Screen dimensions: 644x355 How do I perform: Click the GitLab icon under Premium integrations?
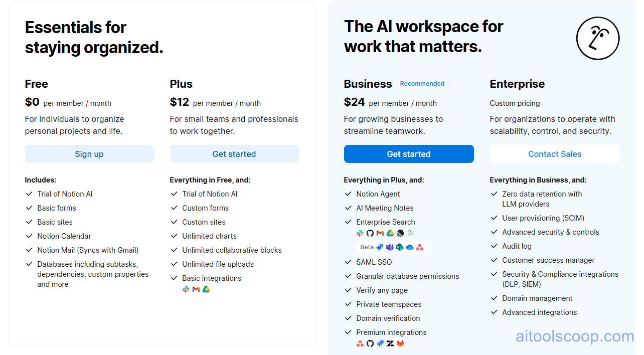(x=400, y=343)
